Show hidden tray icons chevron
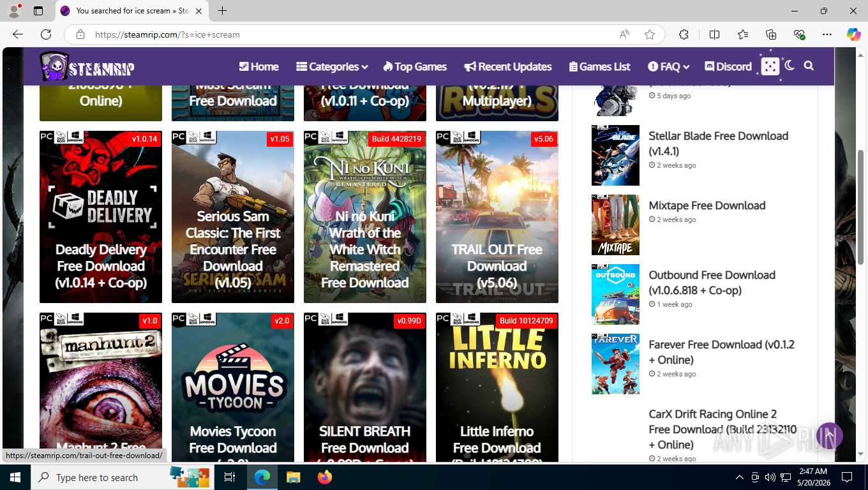 click(740, 477)
